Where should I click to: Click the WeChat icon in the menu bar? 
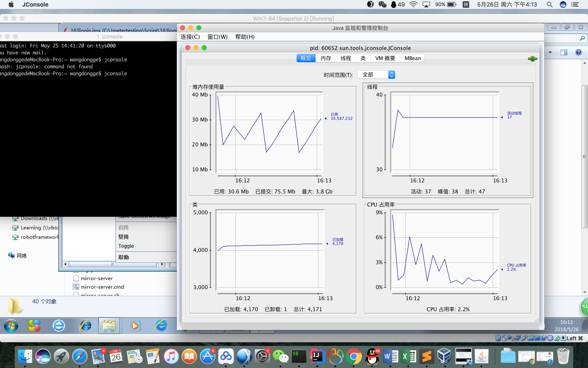click(382, 4)
